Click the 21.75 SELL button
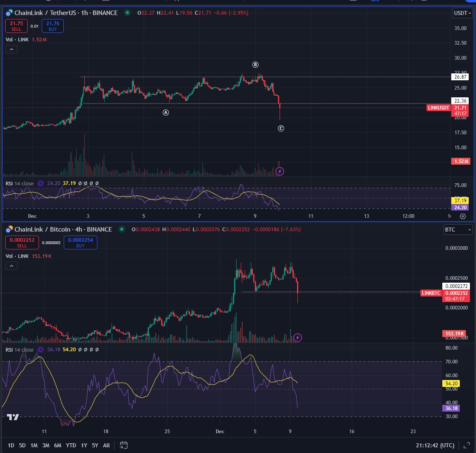The image size is (476, 453). [x=16, y=26]
